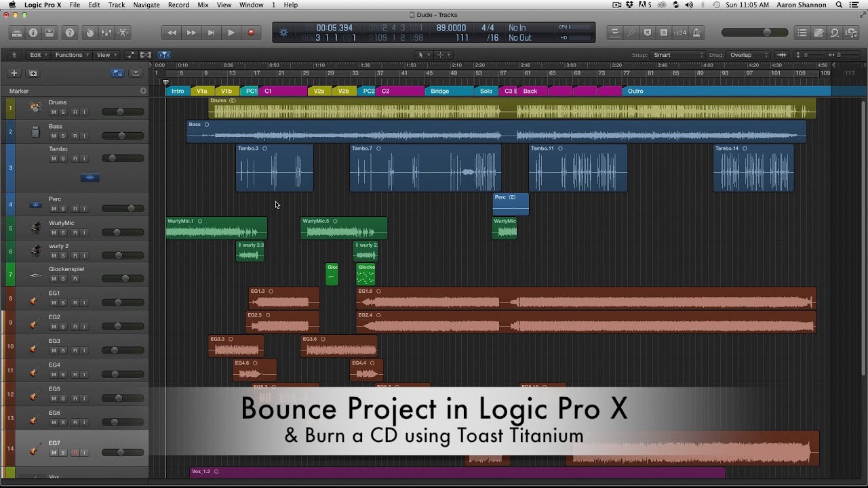Toggle Cycle mode button
868x488 pixels.
615,33
